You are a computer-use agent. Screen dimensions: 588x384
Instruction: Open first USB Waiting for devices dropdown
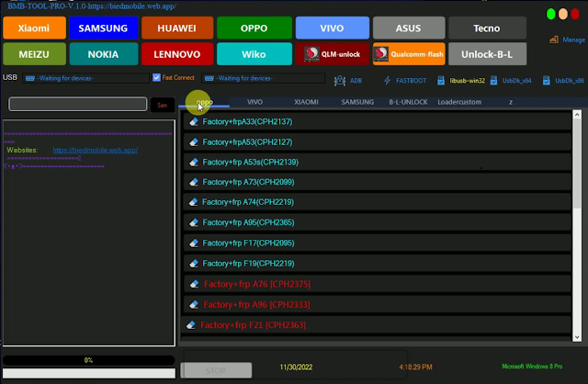(x=85, y=78)
